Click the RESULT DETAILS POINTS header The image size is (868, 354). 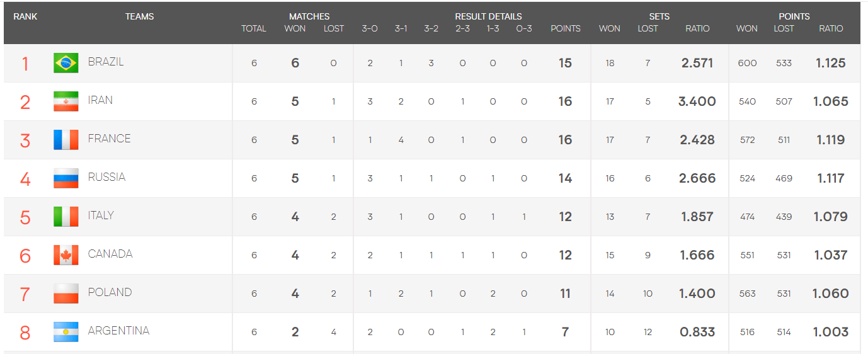pyautogui.click(x=566, y=28)
